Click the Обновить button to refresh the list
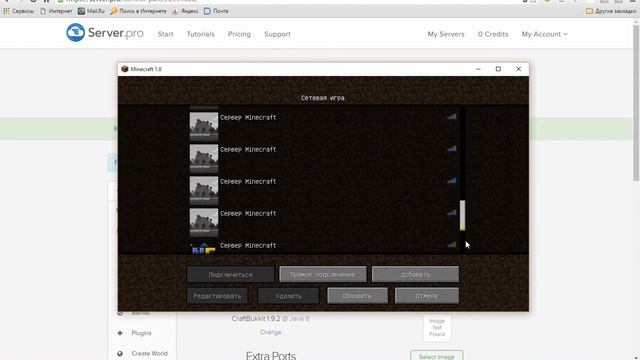Viewport: 640px width, 360px height. coord(357,296)
